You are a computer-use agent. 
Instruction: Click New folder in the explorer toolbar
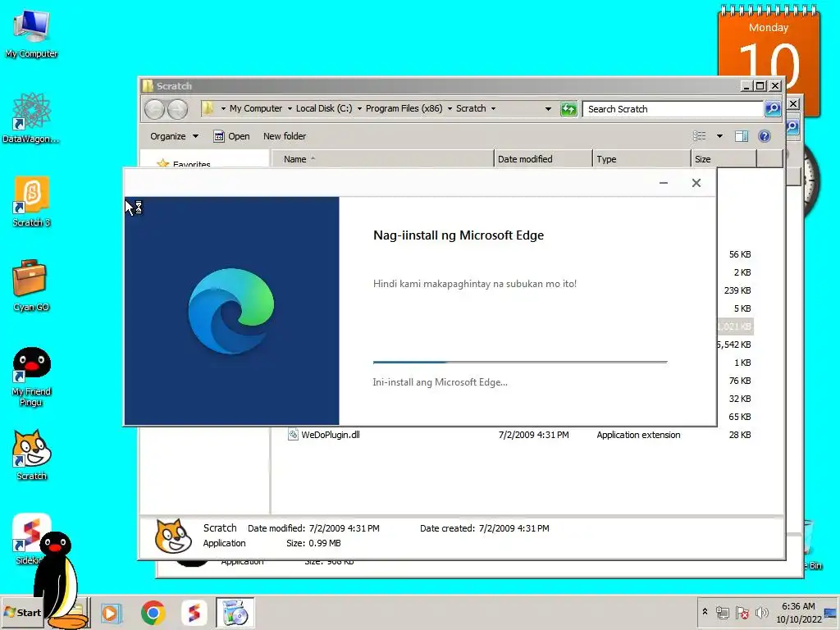coord(285,136)
